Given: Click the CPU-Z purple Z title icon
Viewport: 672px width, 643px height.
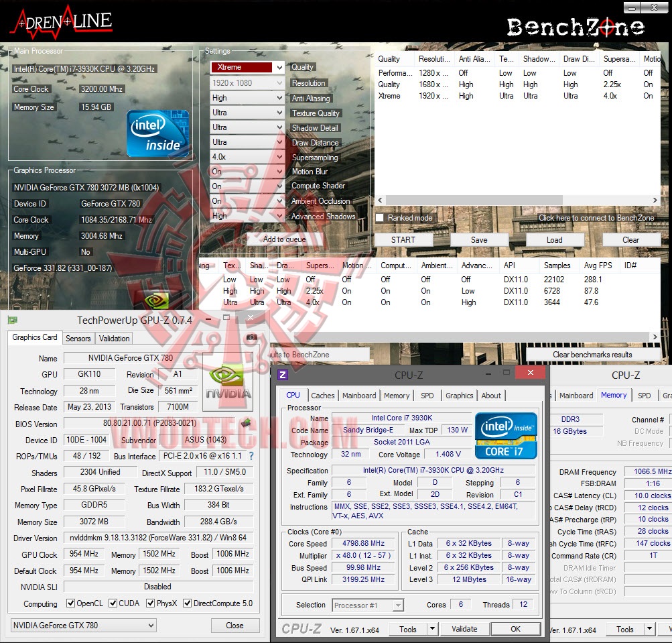Looking at the screenshot, I should 283,375.
